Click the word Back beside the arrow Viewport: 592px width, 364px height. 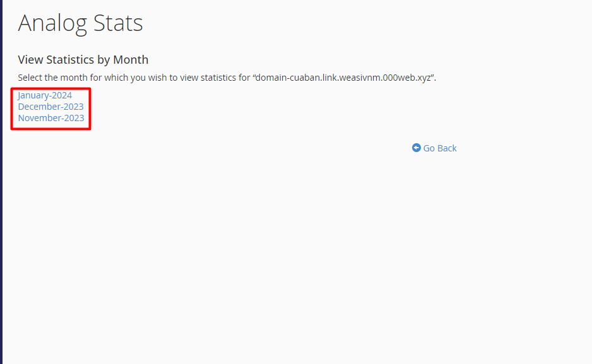pyautogui.click(x=447, y=148)
